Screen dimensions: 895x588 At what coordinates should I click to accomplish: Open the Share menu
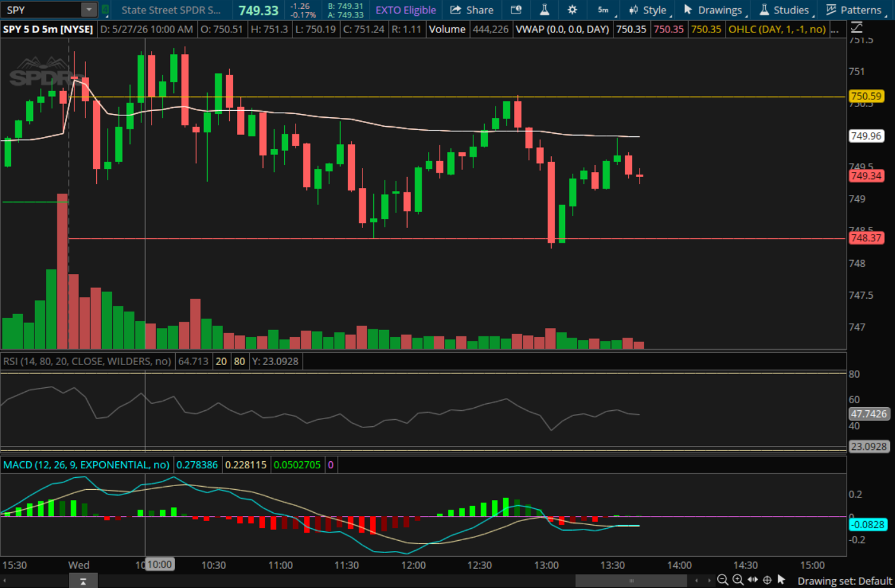tap(472, 10)
